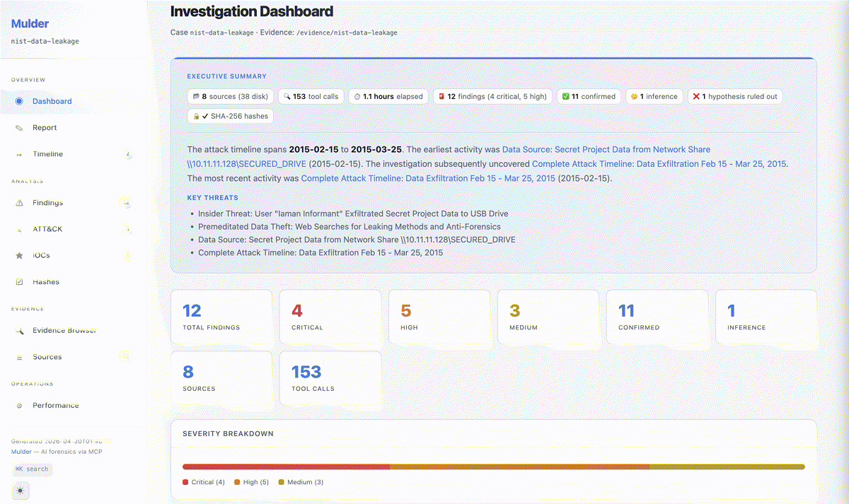This screenshot has height=504, width=849.
Task: Toggle dark mode with the sun icon
Action: [20, 489]
